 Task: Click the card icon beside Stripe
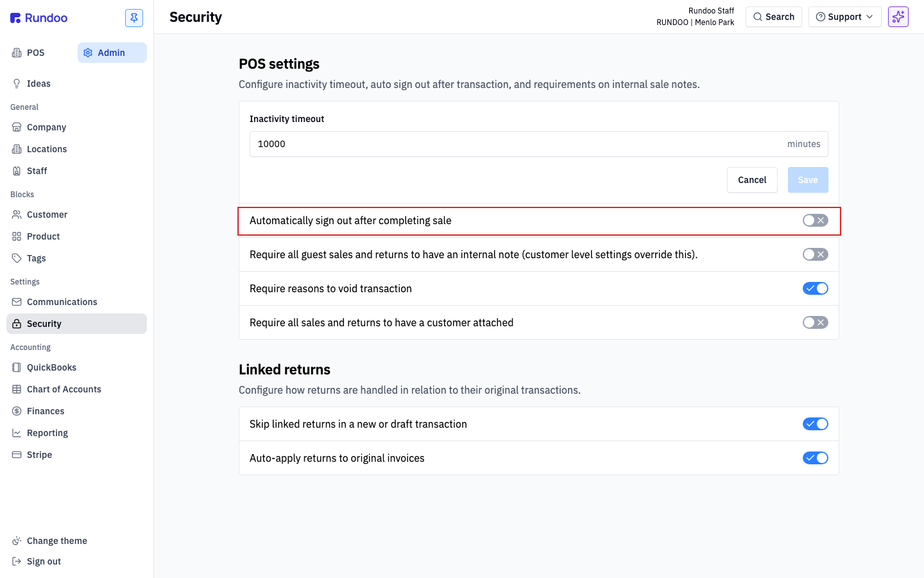point(17,455)
